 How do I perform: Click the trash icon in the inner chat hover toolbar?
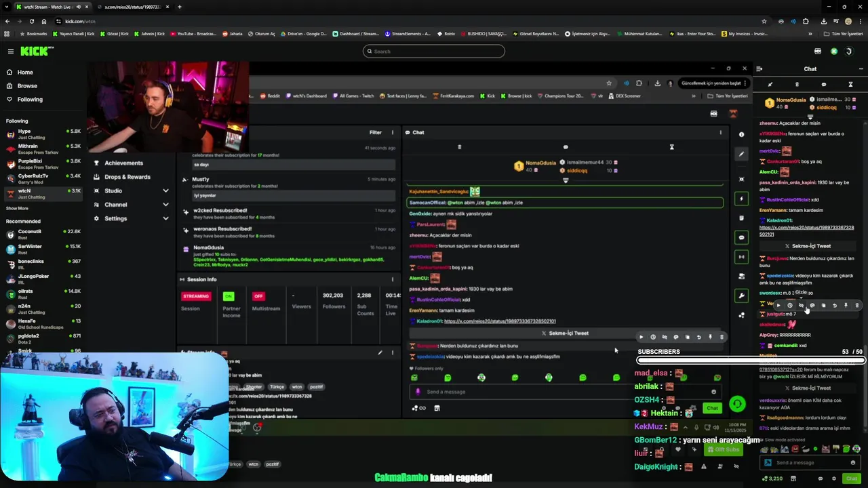click(x=722, y=337)
